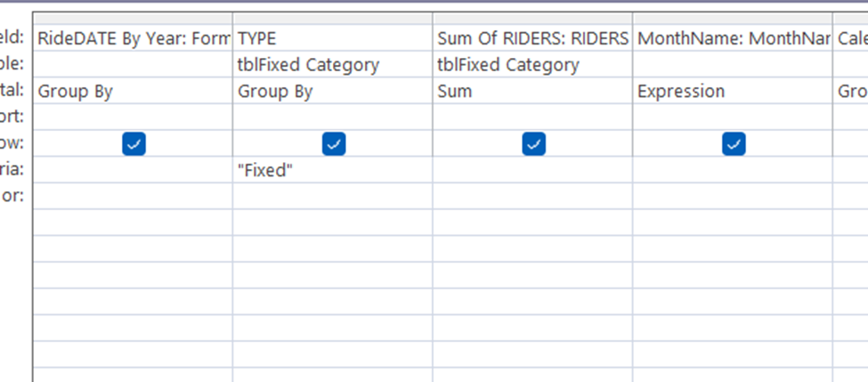Click the Sum Of RIDERS field cell
Screen dimensions: 868x382
click(x=532, y=38)
